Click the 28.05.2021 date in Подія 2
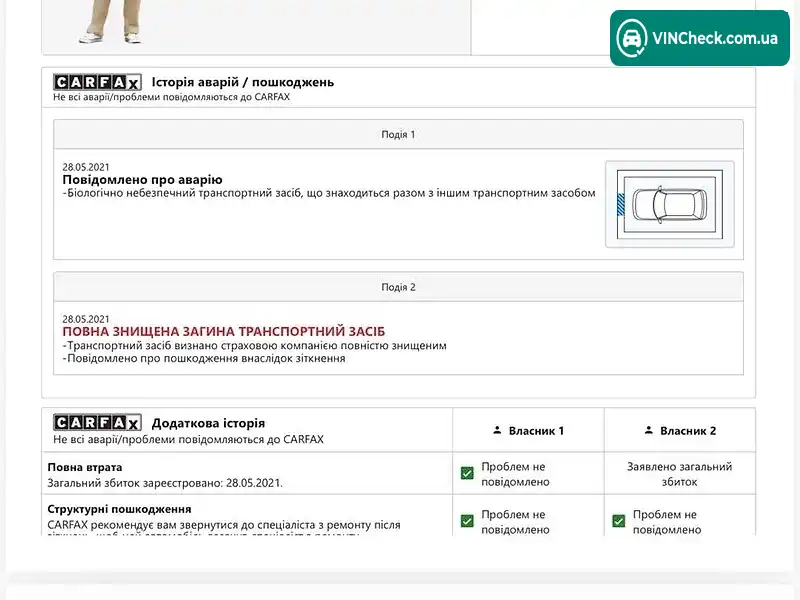The width and height of the screenshot is (800, 600). pyautogui.click(x=86, y=319)
